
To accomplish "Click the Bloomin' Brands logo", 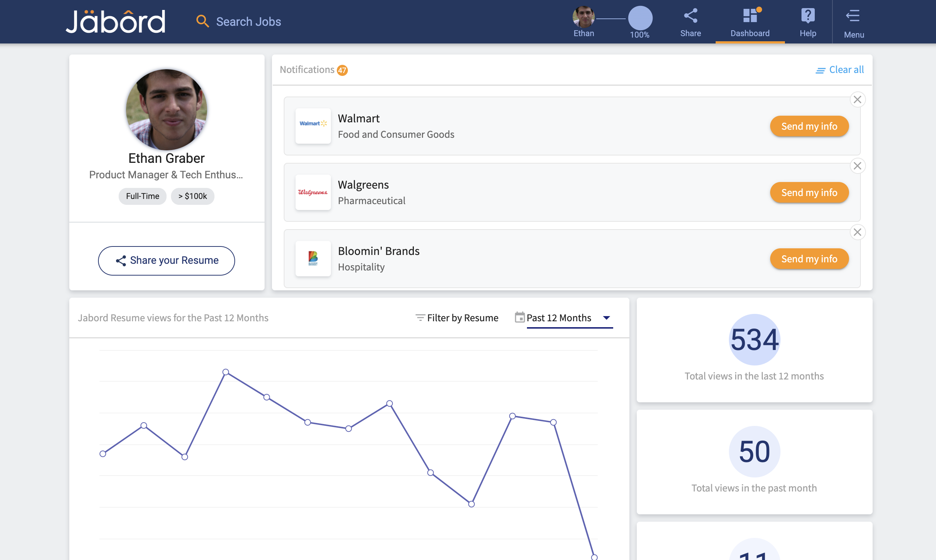I will tap(313, 259).
